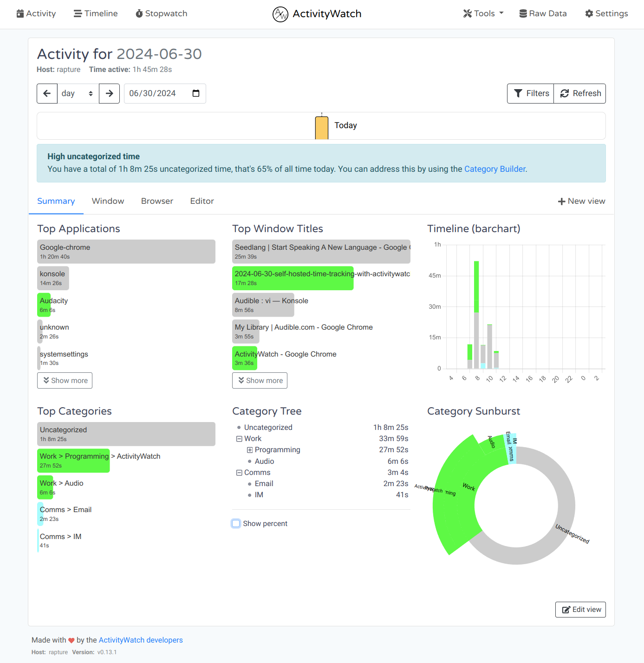
Task: Open the Tools dropdown menu
Action: (483, 13)
